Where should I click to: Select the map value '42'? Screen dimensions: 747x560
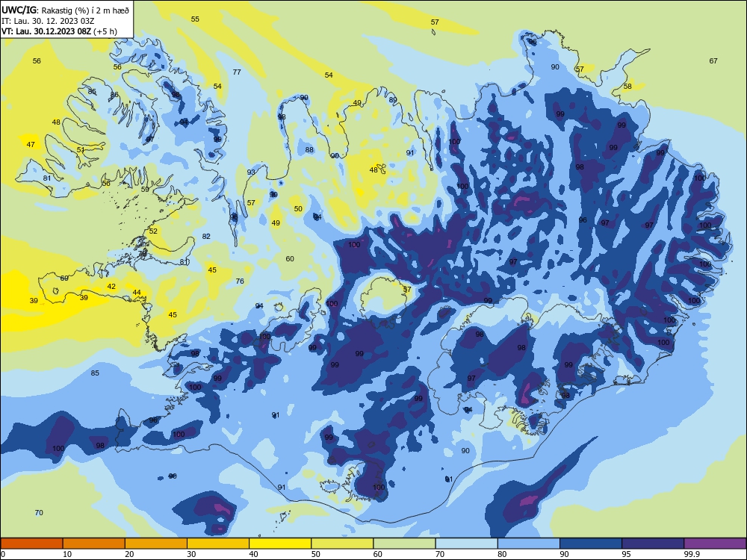pyautogui.click(x=111, y=286)
